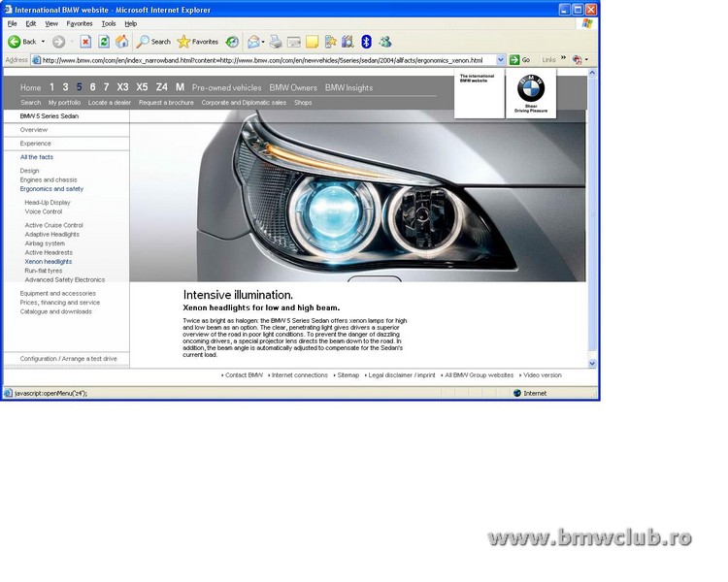
Task: Click the Home house icon
Action: pyautogui.click(x=121, y=42)
